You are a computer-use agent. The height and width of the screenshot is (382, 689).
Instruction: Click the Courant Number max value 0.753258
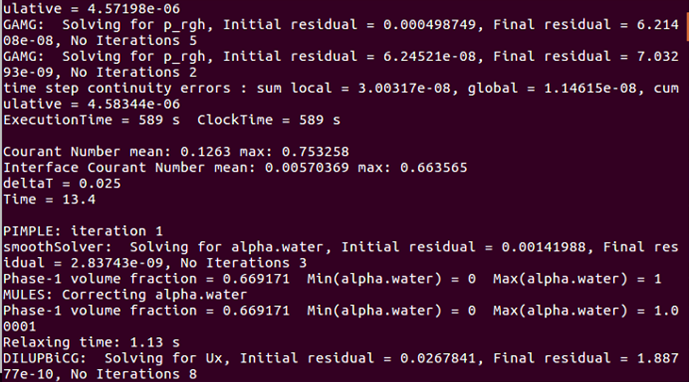315,152
